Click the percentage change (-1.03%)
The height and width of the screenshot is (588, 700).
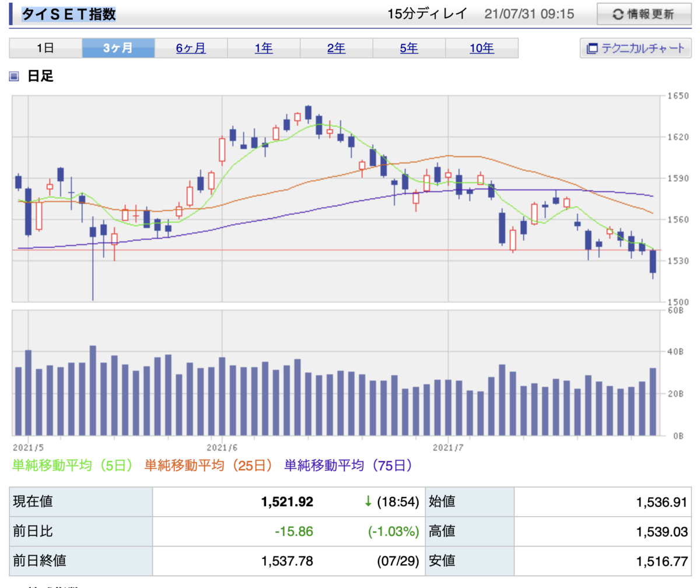point(393,531)
